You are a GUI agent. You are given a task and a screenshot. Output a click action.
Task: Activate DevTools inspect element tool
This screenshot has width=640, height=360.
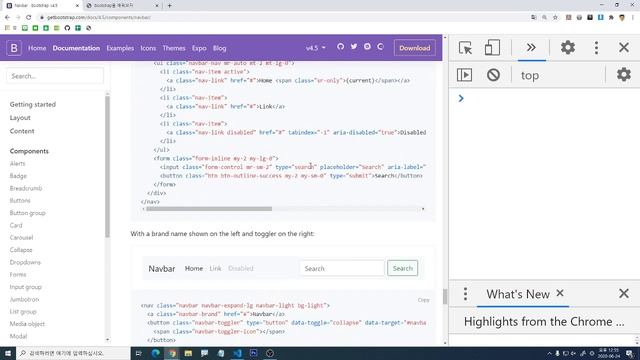click(x=465, y=48)
